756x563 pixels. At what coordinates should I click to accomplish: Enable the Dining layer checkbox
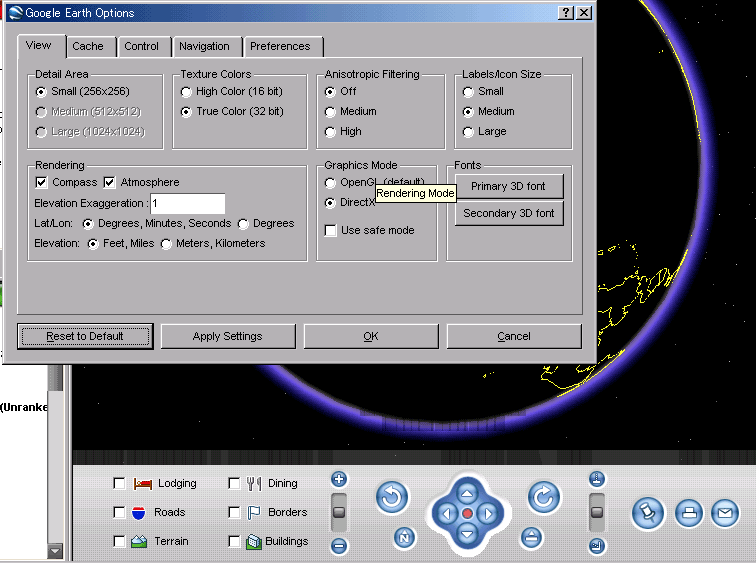tap(234, 483)
